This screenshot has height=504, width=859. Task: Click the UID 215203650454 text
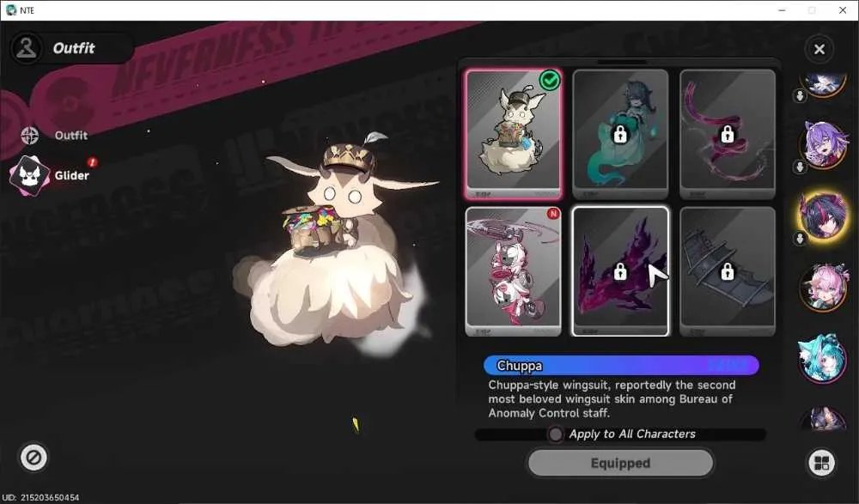coord(41,497)
